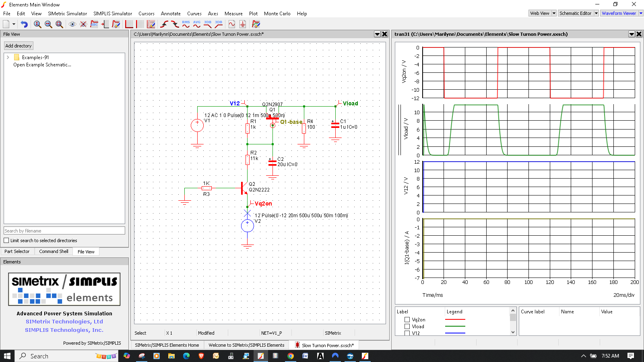Click the red-arrow axis marker icon
The height and width of the screenshot is (362, 644).
[x=105, y=24]
